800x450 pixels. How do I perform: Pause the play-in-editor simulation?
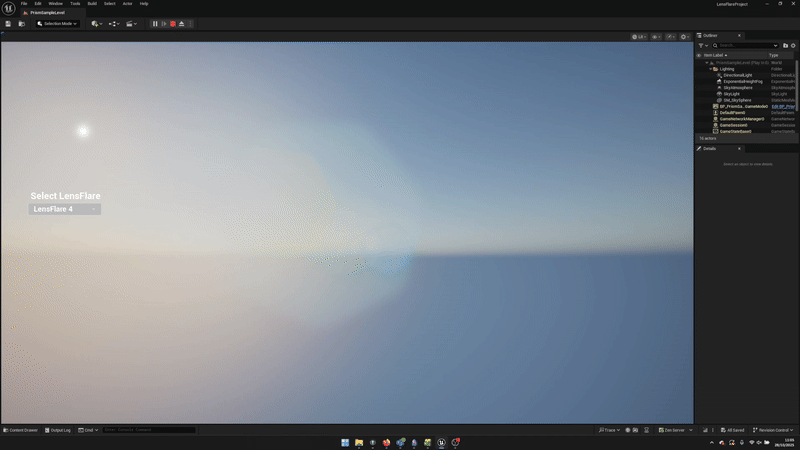click(x=155, y=23)
